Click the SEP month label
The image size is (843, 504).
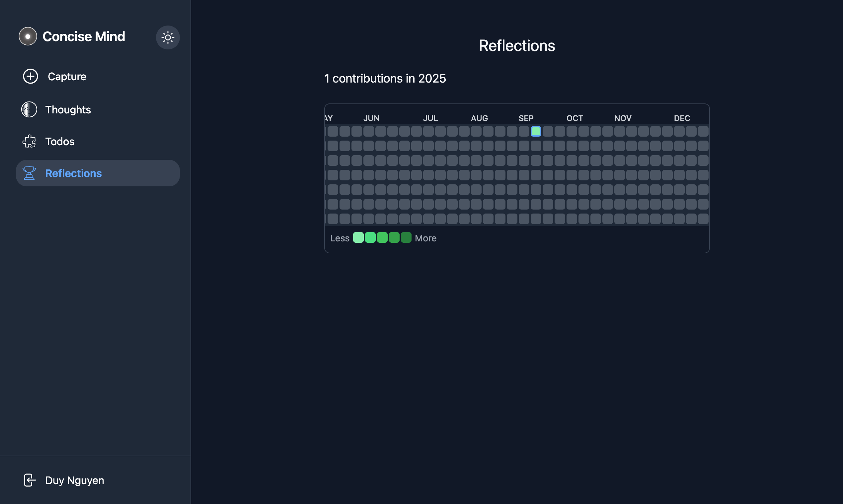pyautogui.click(x=526, y=118)
